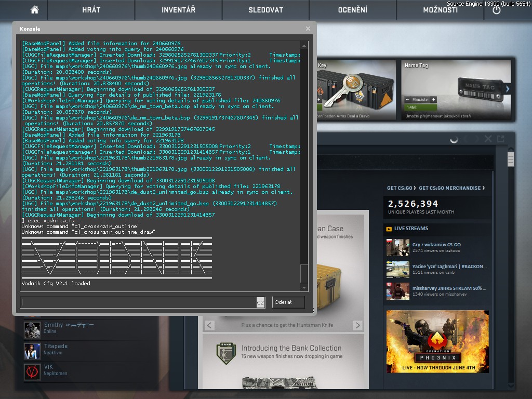Decrease Name Tag quantity with minus
The image size is (532, 399).
click(407, 99)
